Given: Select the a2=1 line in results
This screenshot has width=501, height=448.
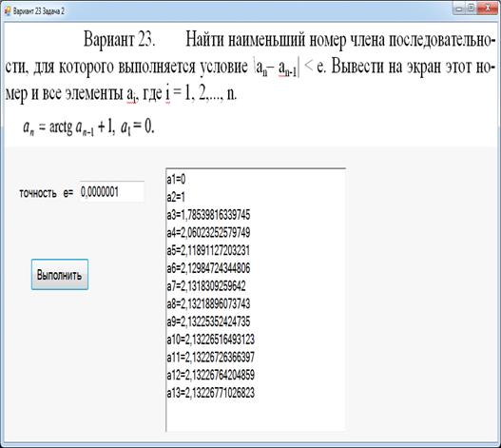Looking at the screenshot, I should (x=176, y=197).
